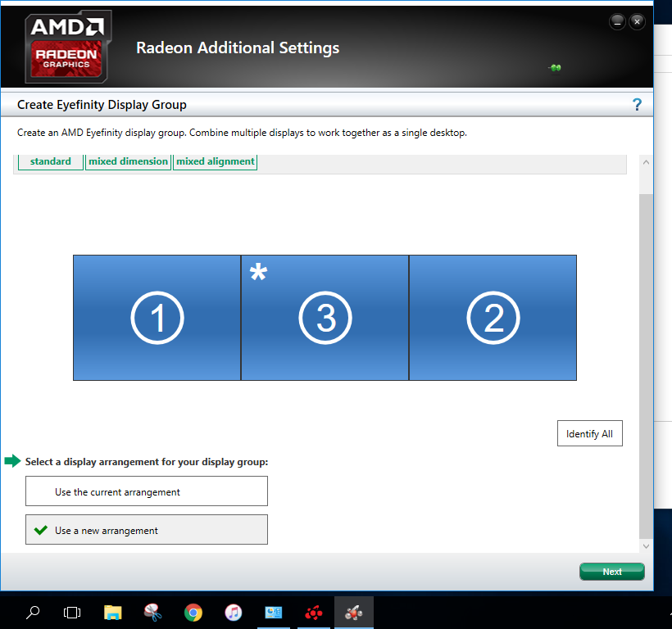Open File Explorer from the taskbar

coord(113,613)
